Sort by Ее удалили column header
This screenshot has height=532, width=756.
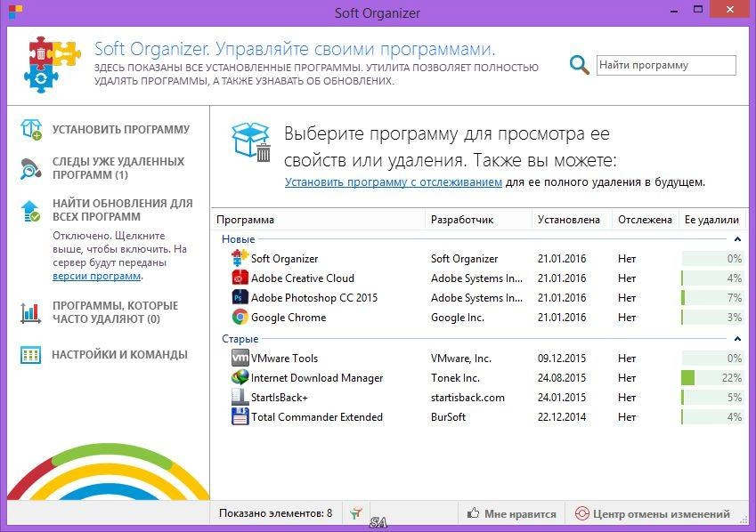point(712,220)
